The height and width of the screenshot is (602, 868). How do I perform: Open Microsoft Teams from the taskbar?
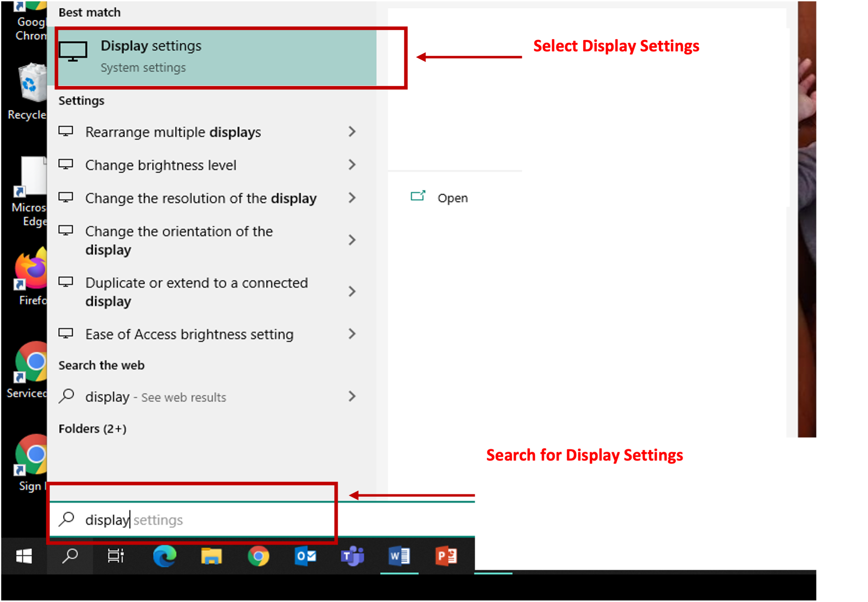[x=353, y=556]
